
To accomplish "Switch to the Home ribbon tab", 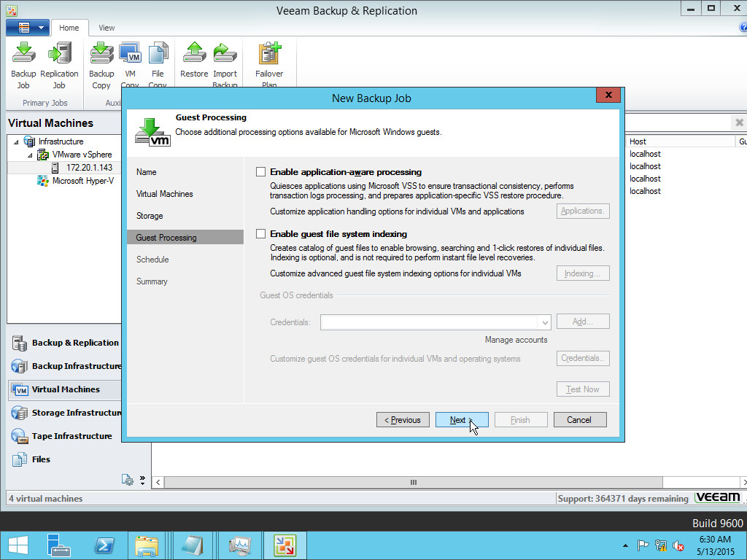I will [69, 28].
